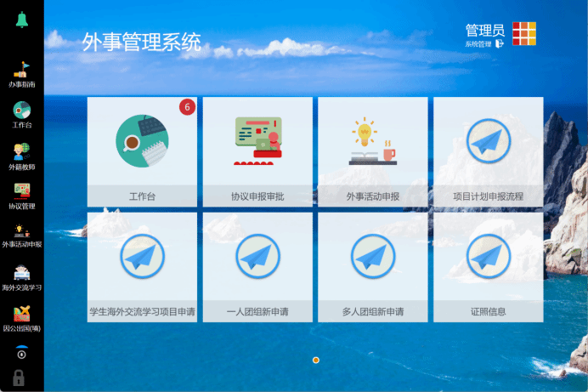
Task: Open 海外交流学习 sidebar item
Action: [21, 276]
